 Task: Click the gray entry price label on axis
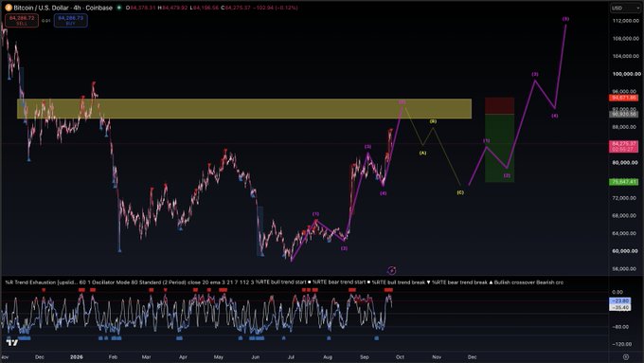623,115
